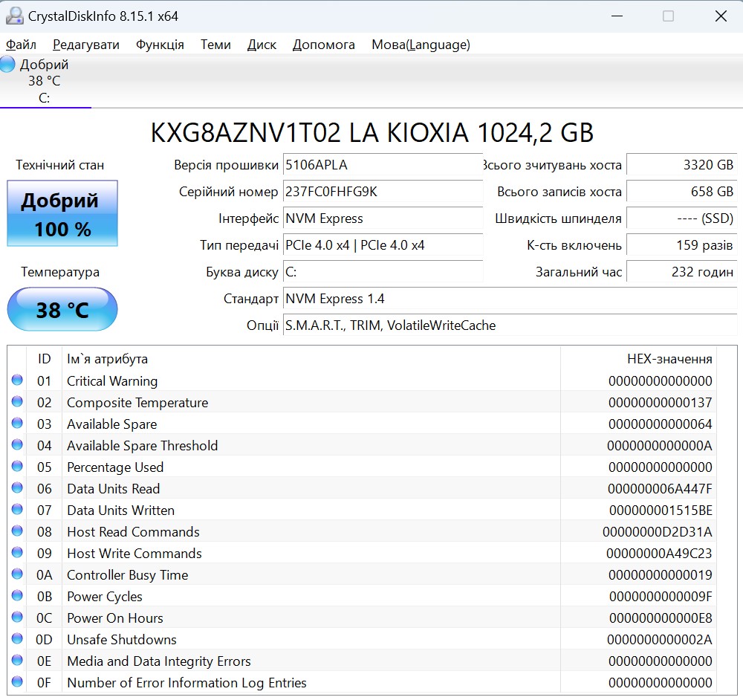Click the status orb for Percentage Used

[x=17, y=467]
